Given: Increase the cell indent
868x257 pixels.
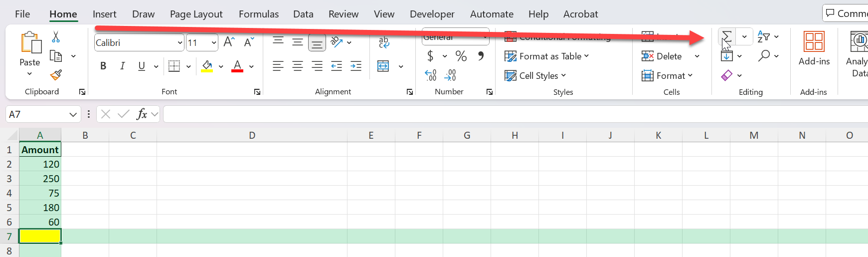Looking at the screenshot, I should (x=356, y=66).
